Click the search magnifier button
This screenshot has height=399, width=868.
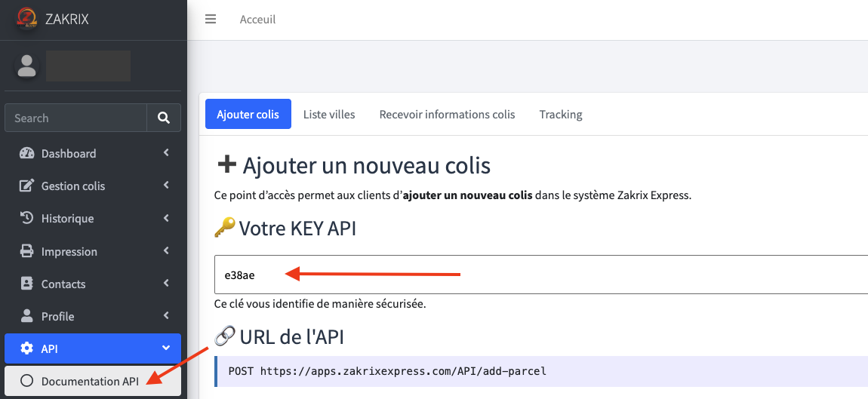164,118
